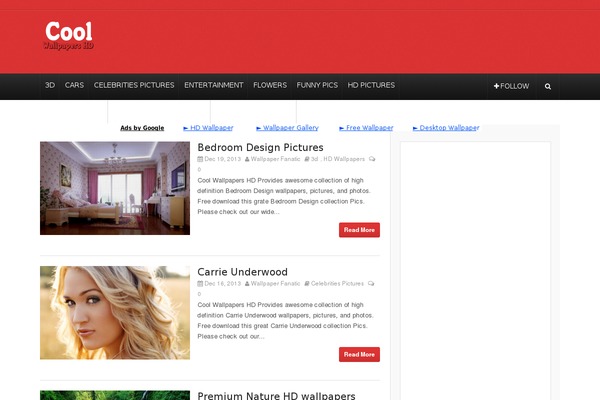Screen dimensions: 600x400
Task: Open the Carrie Underwood post title
Action: (242, 272)
